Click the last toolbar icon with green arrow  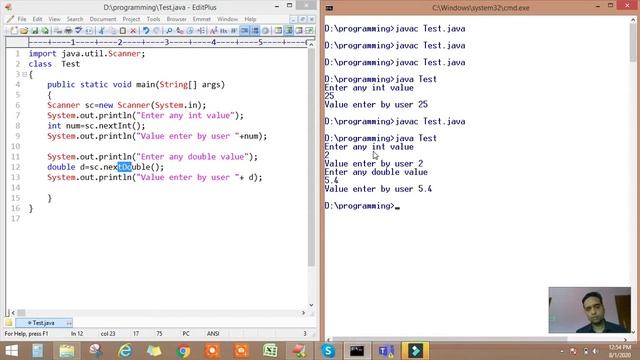pyautogui.click(x=309, y=31)
